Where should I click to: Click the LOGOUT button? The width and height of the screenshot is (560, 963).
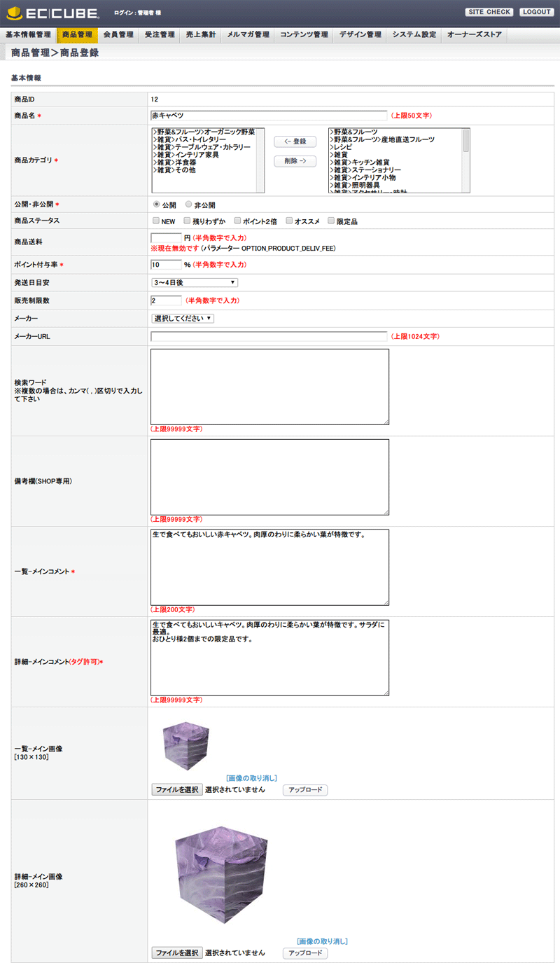point(537,13)
